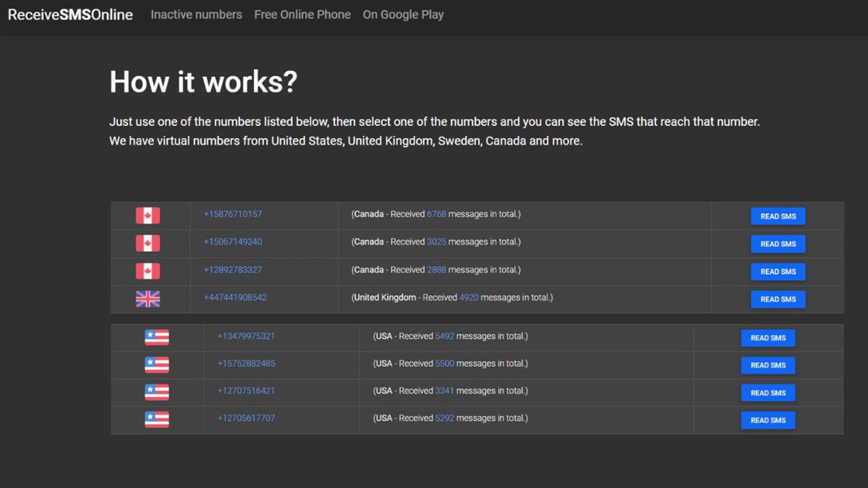Click the 3025 messages count

(x=436, y=242)
